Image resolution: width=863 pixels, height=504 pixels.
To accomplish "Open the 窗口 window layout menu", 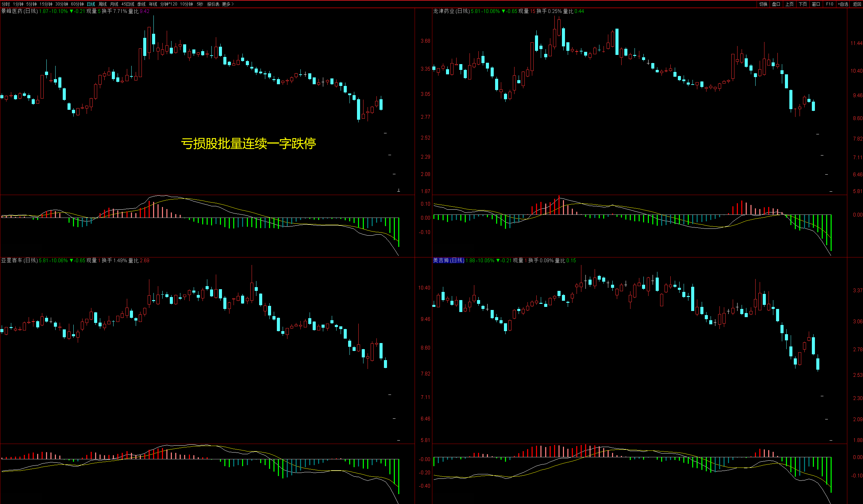I will [816, 4].
